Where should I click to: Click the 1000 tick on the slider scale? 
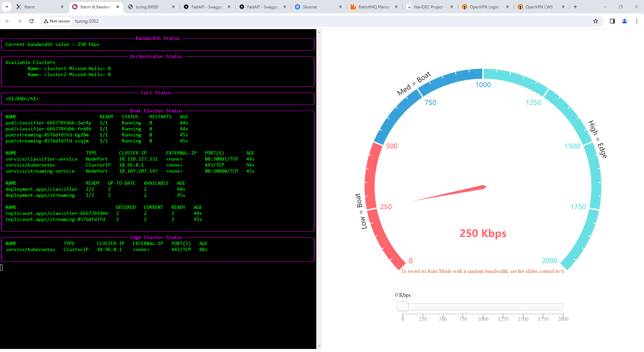click(483, 319)
